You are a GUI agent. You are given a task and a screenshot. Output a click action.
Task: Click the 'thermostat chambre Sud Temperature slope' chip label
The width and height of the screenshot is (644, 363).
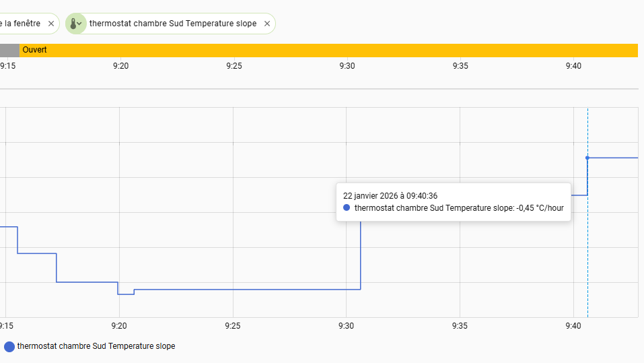click(x=173, y=24)
